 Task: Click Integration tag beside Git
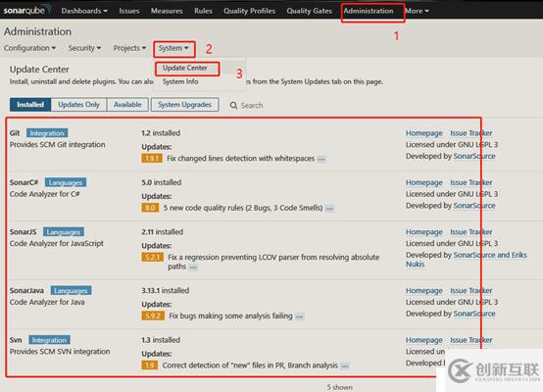(x=47, y=133)
